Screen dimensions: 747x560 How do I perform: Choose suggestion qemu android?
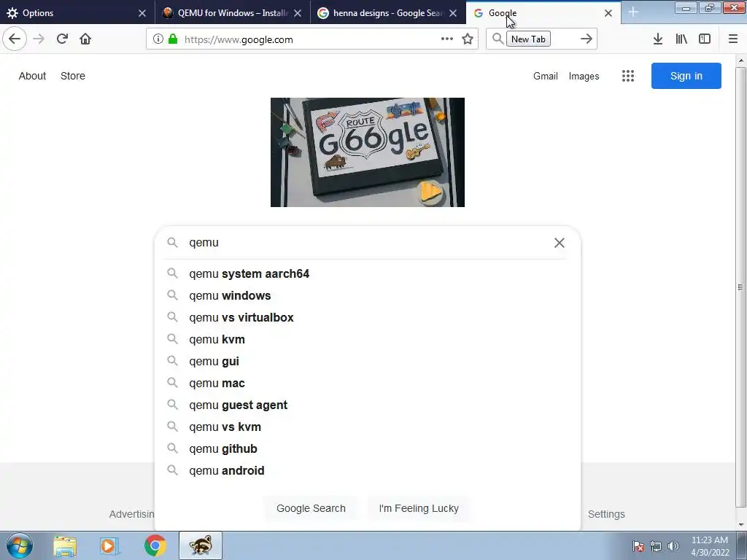coord(368,470)
